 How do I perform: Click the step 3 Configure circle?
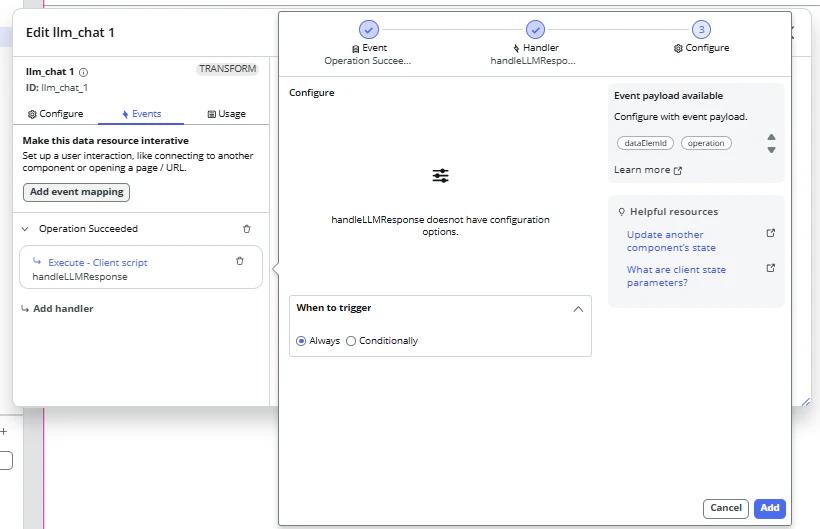click(701, 30)
